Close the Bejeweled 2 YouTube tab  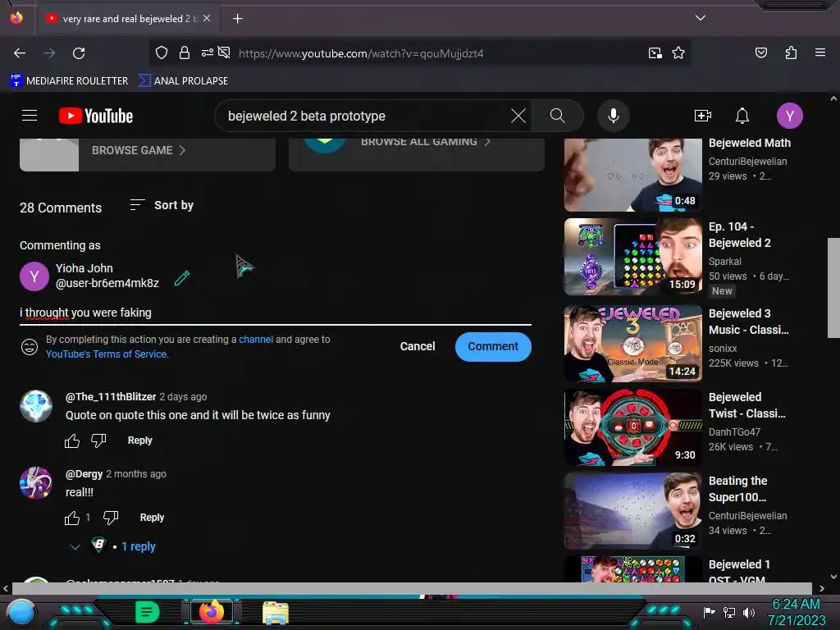tap(207, 18)
